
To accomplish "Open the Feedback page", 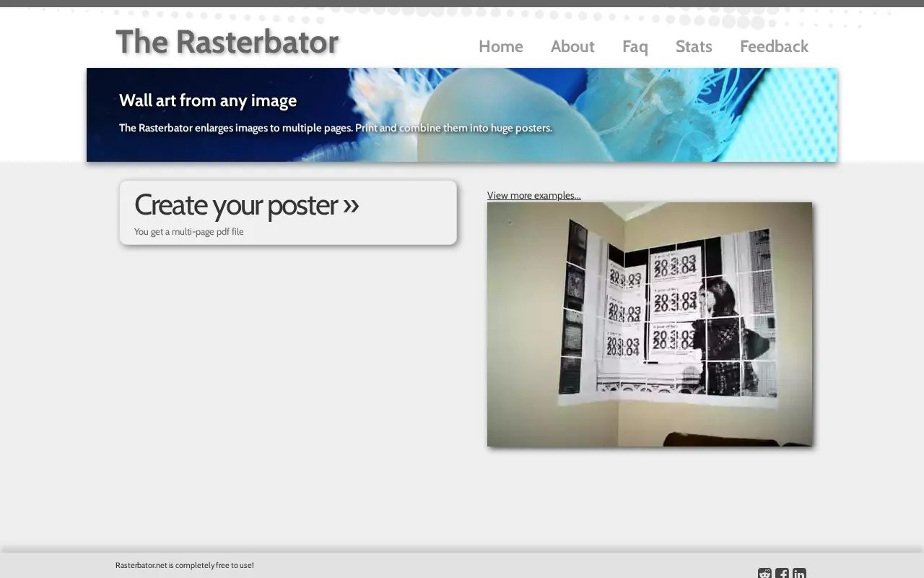I will [x=774, y=46].
